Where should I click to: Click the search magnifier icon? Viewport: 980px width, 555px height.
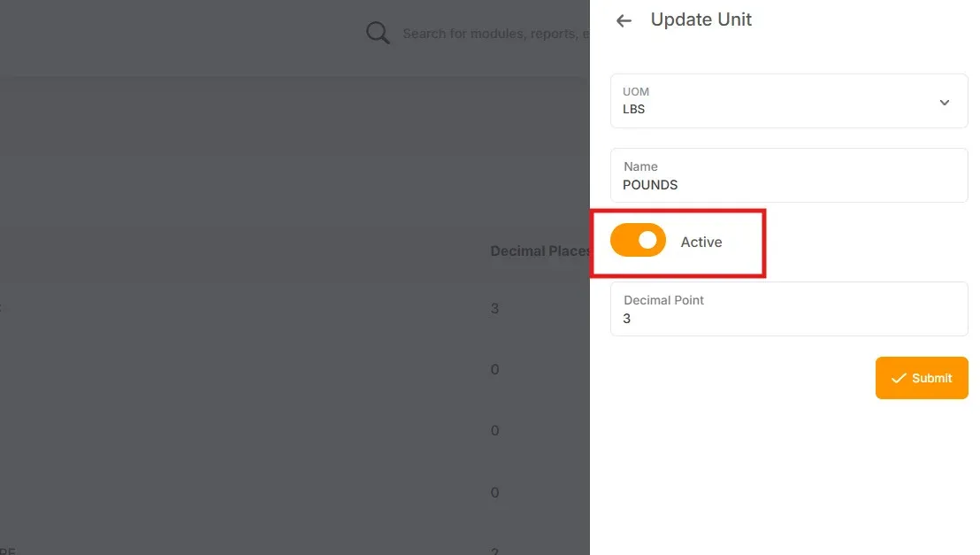click(x=378, y=33)
